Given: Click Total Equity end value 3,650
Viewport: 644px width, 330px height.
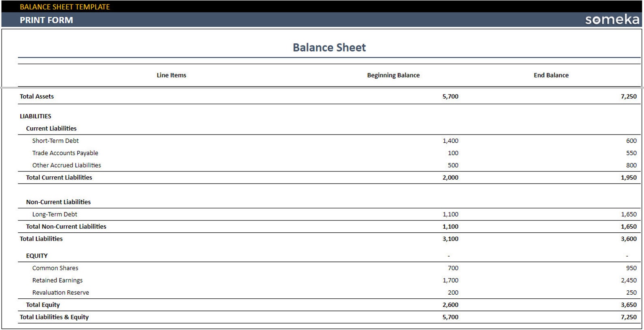Looking at the screenshot, I should 629,305.
